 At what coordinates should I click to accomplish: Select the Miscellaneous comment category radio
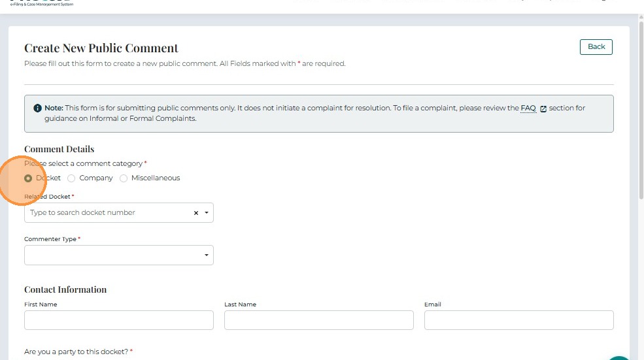124,178
